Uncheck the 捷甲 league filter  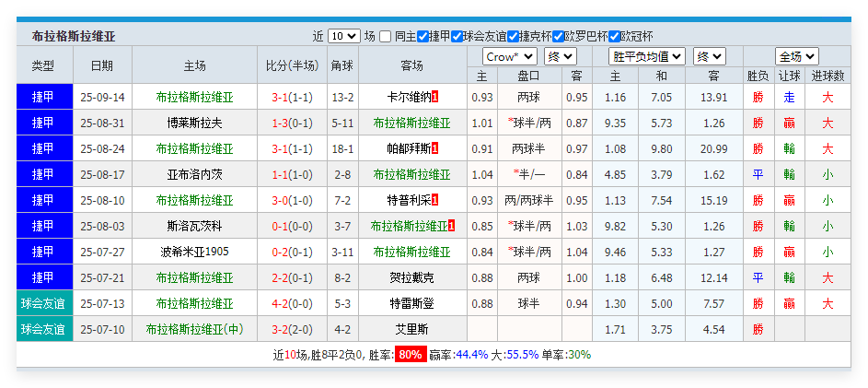[x=423, y=36]
